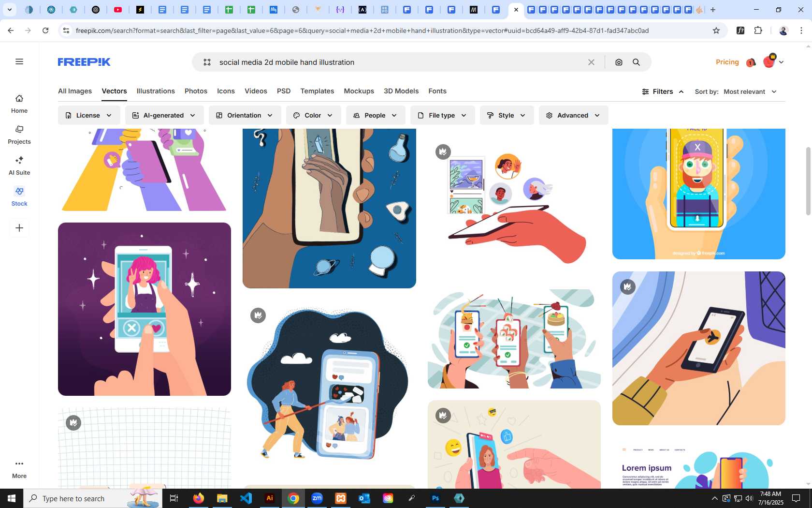The width and height of the screenshot is (812, 508).
Task: Open Zoom from taskbar
Action: click(317, 498)
